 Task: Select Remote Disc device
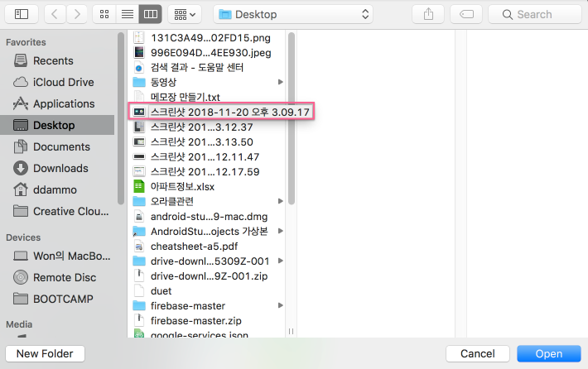click(57, 278)
